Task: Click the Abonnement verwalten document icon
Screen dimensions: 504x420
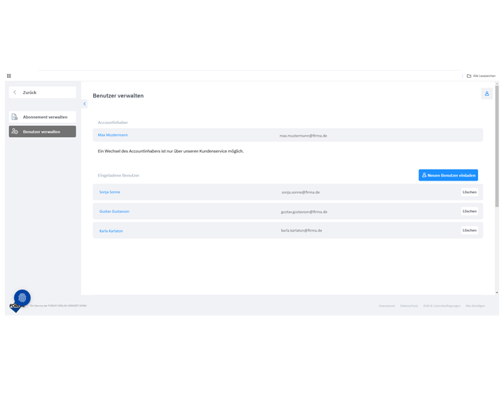Action: 15,117
